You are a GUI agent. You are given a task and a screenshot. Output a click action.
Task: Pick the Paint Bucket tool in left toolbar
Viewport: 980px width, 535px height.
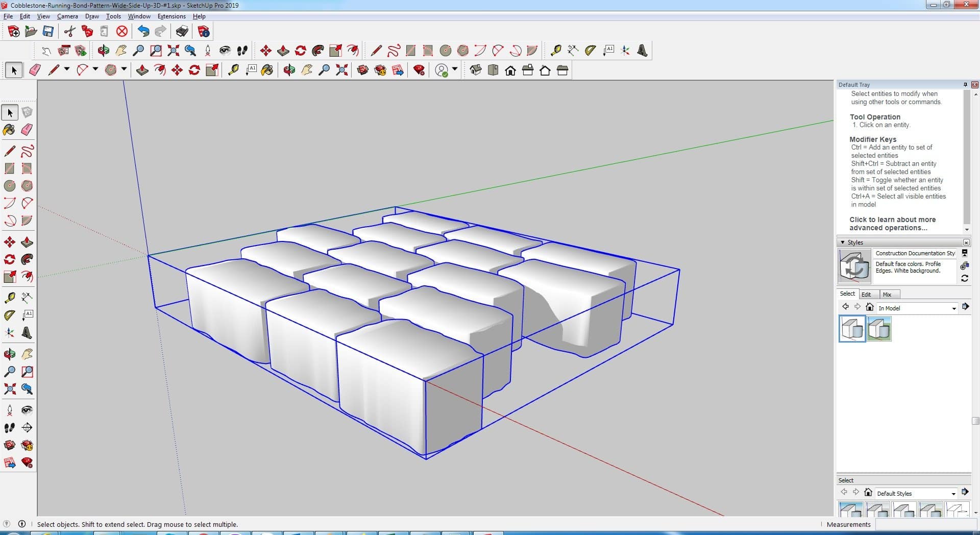pyautogui.click(x=9, y=130)
